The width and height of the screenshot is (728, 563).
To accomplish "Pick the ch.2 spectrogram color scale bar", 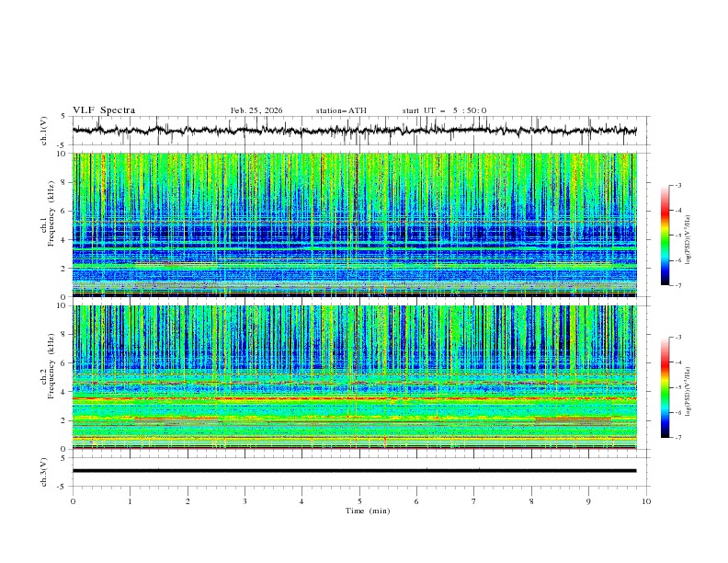I will [x=665, y=387].
